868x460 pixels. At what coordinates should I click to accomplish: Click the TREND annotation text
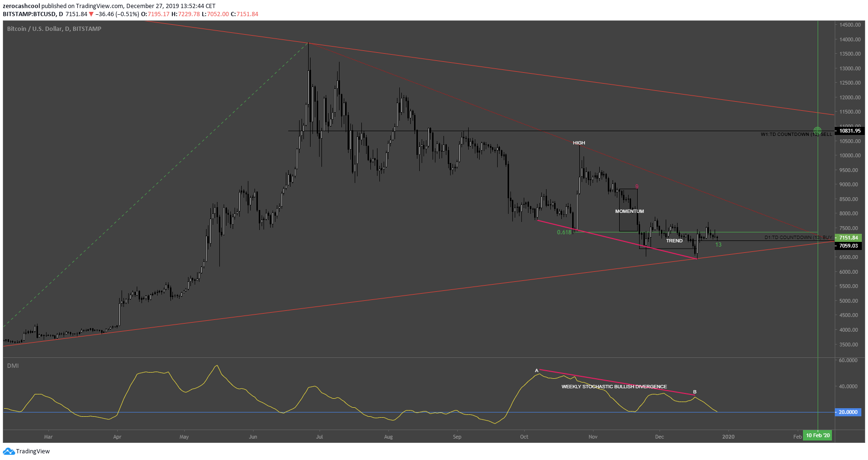(x=674, y=240)
